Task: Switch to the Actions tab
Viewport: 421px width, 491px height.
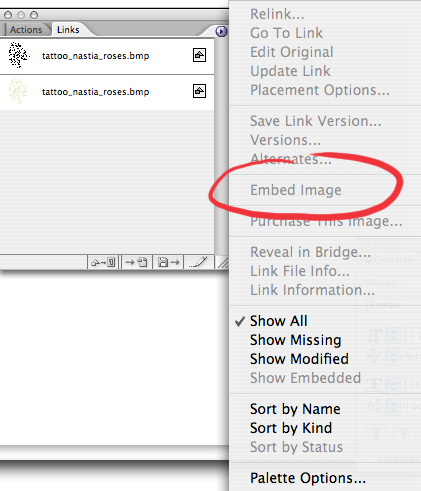Action: click(x=26, y=30)
